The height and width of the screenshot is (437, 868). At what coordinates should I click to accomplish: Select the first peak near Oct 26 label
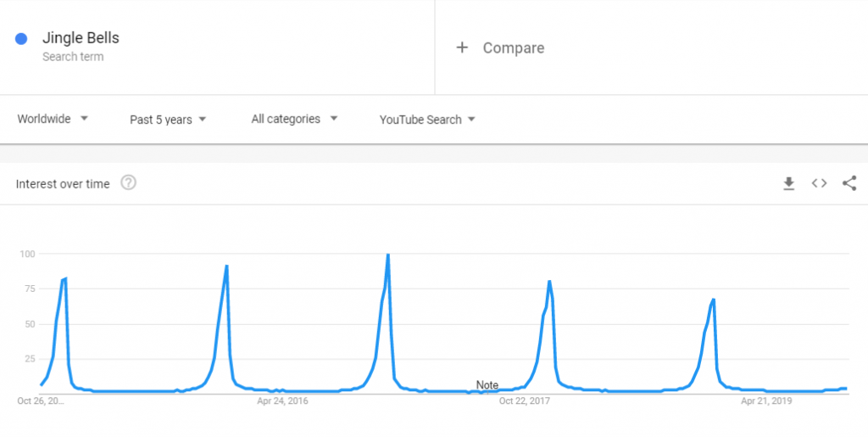coord(64,278)
